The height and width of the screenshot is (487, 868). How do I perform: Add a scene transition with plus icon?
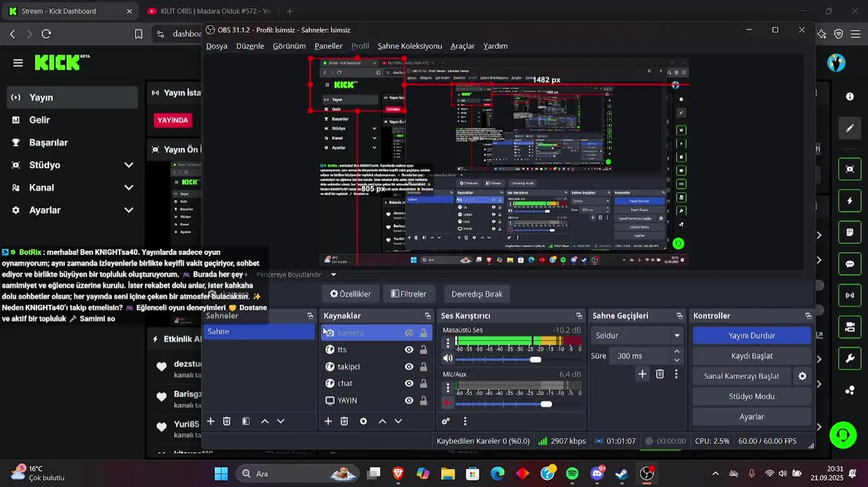pos(642,374)
